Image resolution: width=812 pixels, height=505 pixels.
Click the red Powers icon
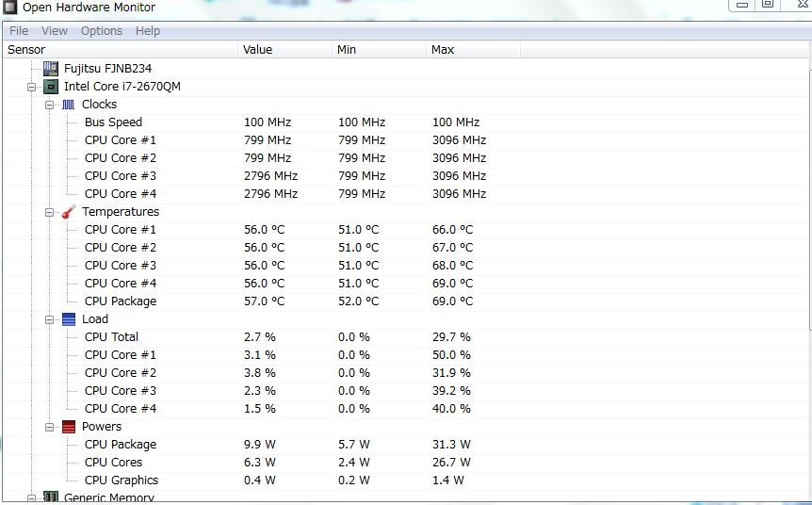[x=69, y=427]
